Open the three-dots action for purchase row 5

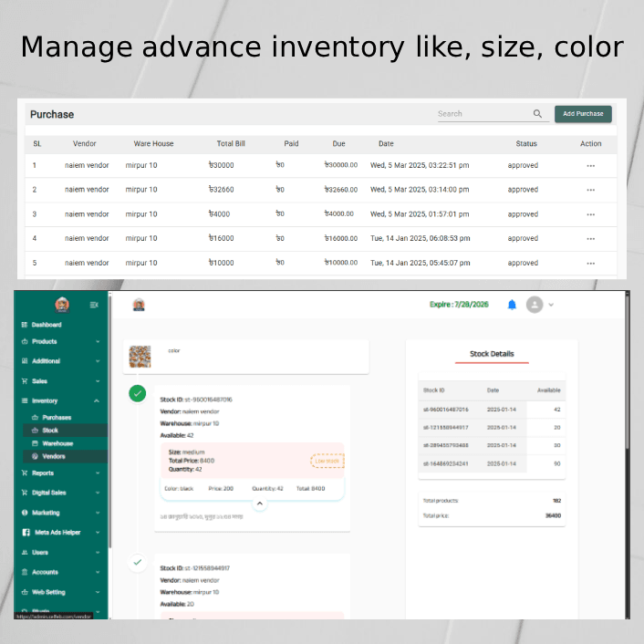(x=590, y=263)
